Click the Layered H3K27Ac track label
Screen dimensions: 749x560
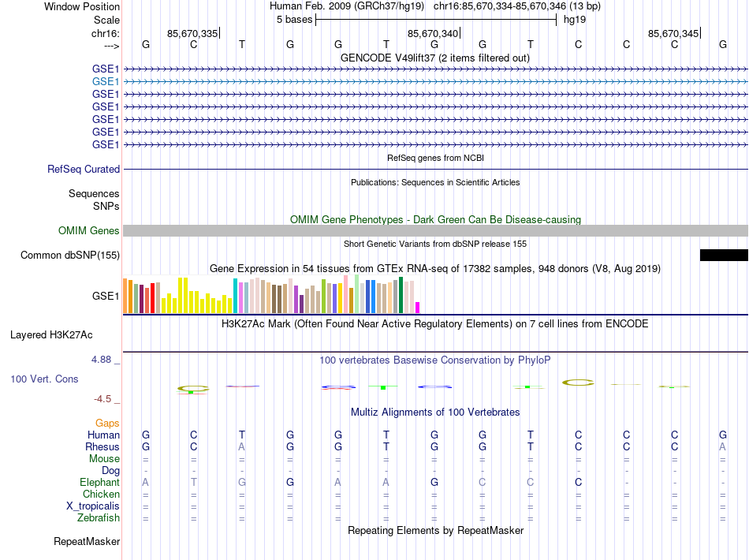pos(51,335)
